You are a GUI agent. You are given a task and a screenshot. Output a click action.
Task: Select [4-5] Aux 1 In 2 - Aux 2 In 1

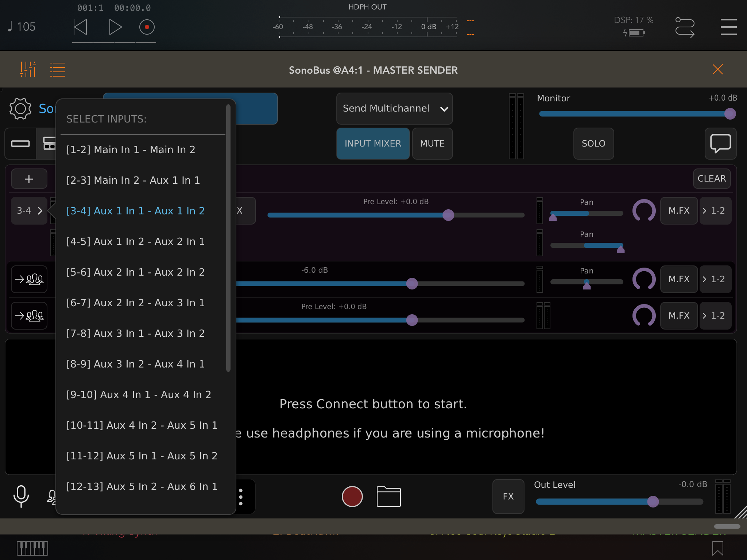pyautogui.click(x=142, y=241)
